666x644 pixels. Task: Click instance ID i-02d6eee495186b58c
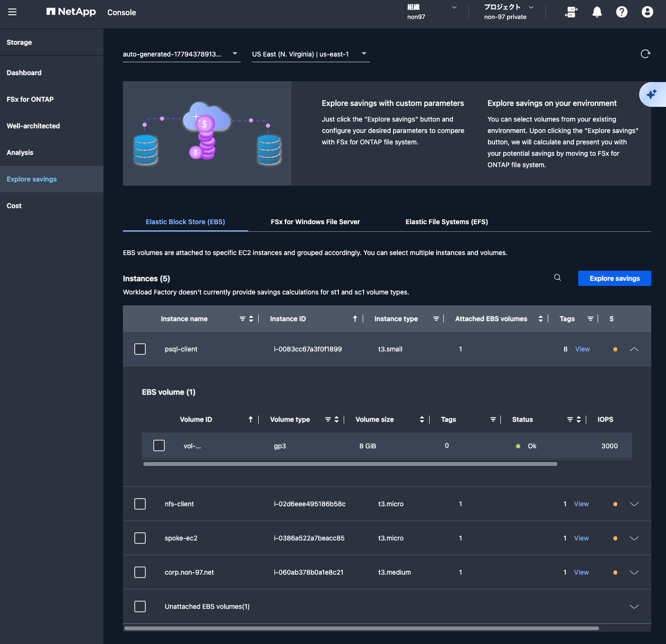point(310,504)
